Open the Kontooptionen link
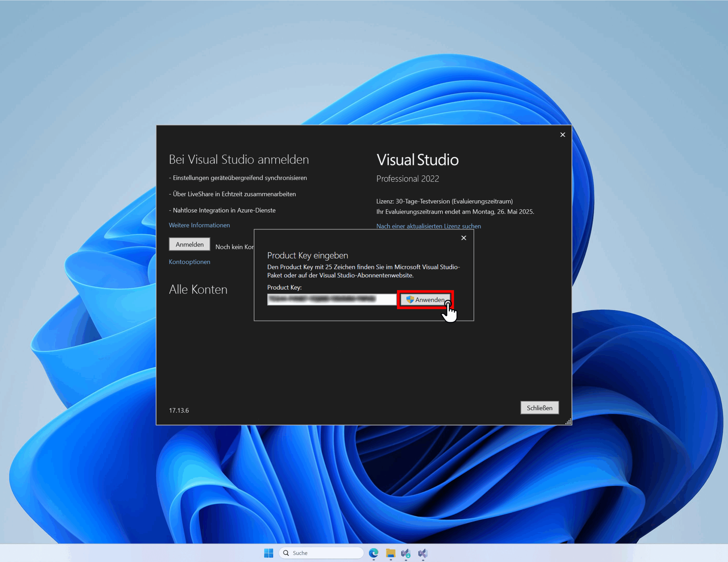This screenshot has width=728, height=562. pos(189,262)
